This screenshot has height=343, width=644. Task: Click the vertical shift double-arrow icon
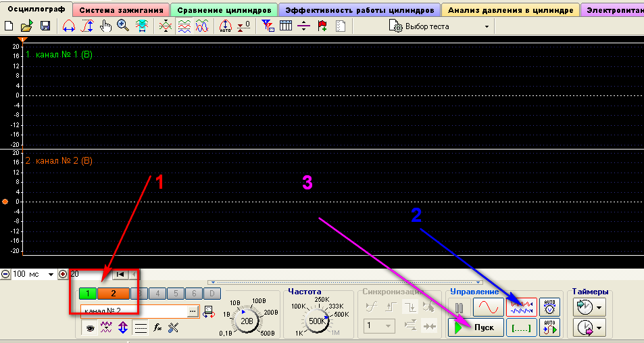tap(123, 328)
